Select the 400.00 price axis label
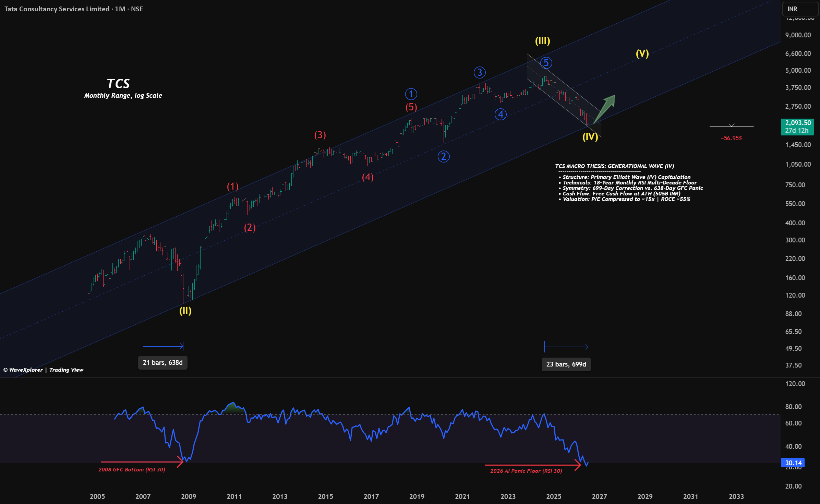This screenshot has height=504, width=820. click(795, 223)
